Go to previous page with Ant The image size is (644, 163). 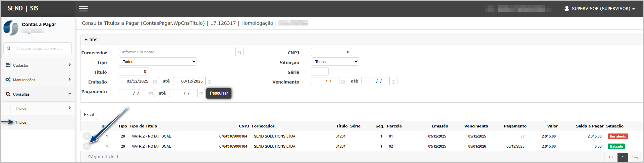click(611, 157)
